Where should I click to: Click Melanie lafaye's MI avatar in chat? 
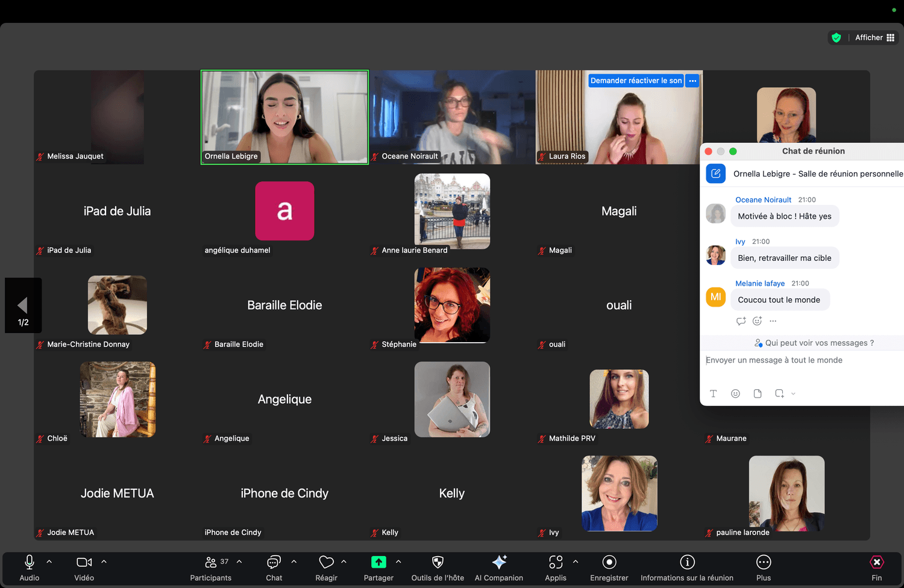[x=715, y=297]
